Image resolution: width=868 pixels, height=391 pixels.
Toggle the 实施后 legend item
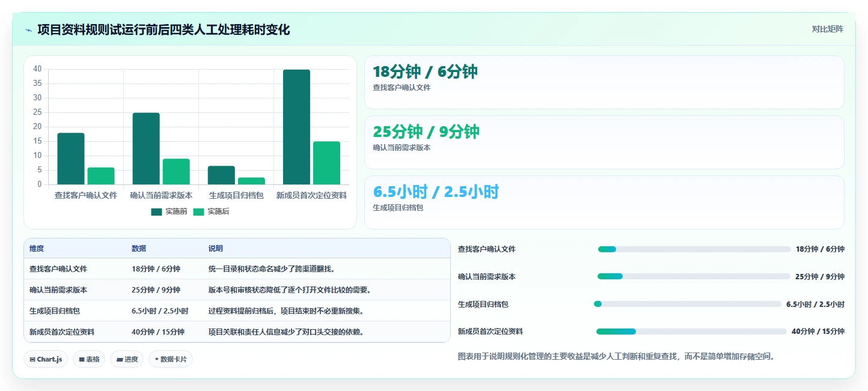click(211, 211)
